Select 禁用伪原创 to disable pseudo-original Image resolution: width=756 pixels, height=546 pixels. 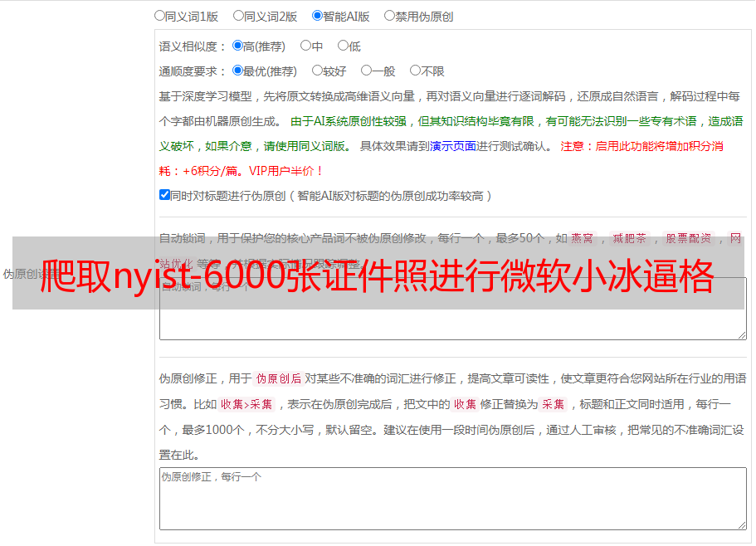coord(389,16)
